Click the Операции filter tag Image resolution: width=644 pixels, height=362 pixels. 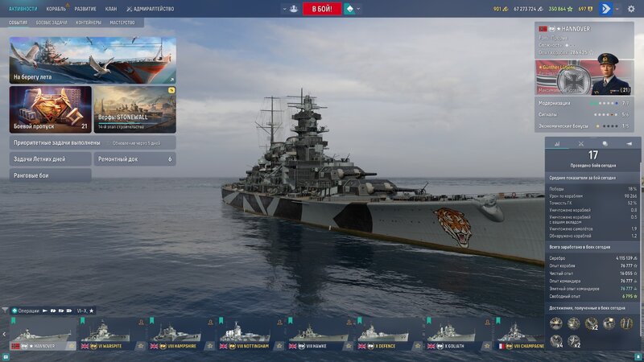(x=26, y=311)
